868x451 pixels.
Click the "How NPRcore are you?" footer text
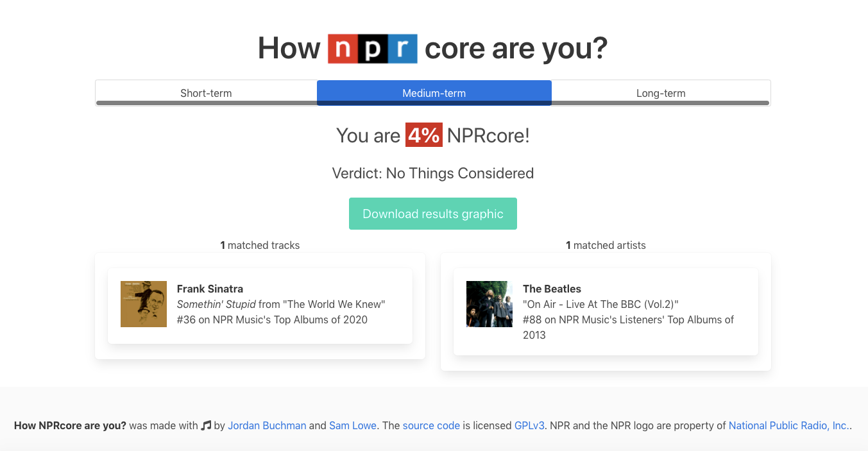[70, 425]
